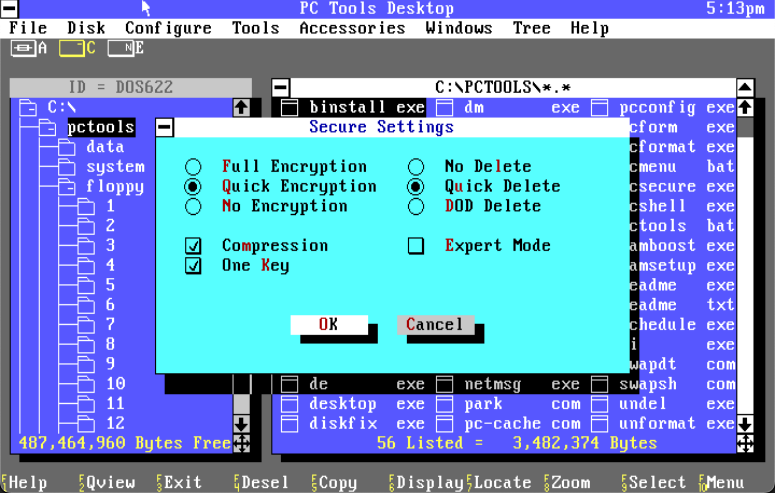The width and height of the screenshot is (775, 493).
Task: Select Quick Delete radio button
Action: click(416, 186)
